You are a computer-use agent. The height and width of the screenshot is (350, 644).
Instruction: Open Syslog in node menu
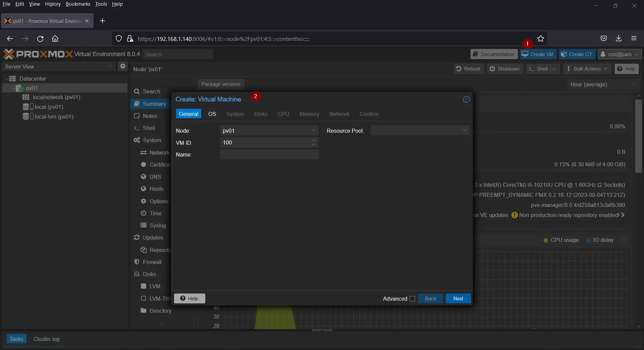[154, 225]
